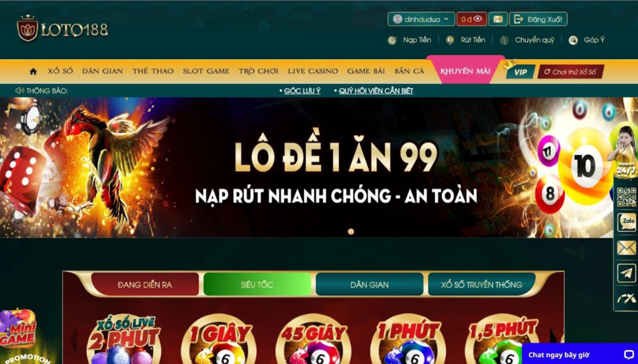The width and height of the screenshot is (638, 364).
Task: Open the Mini Game icon
Action: [17, 329]
